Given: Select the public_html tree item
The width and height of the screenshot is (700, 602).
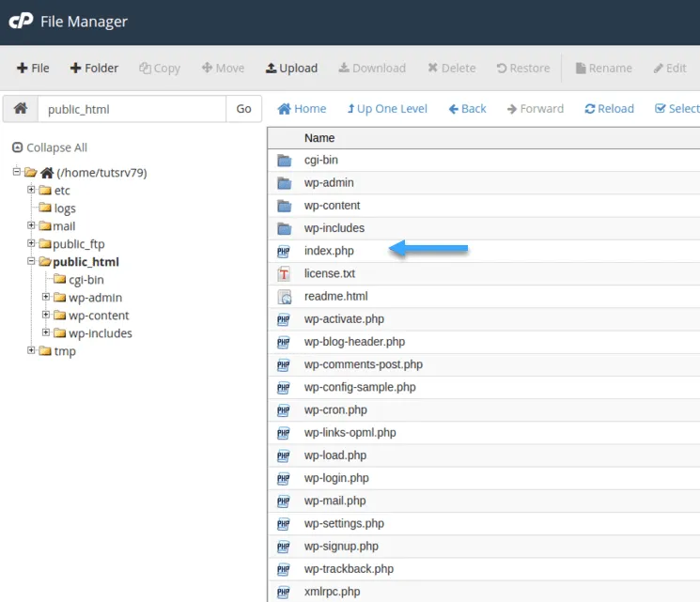Looking at the screenshot, I should [86, 262].
